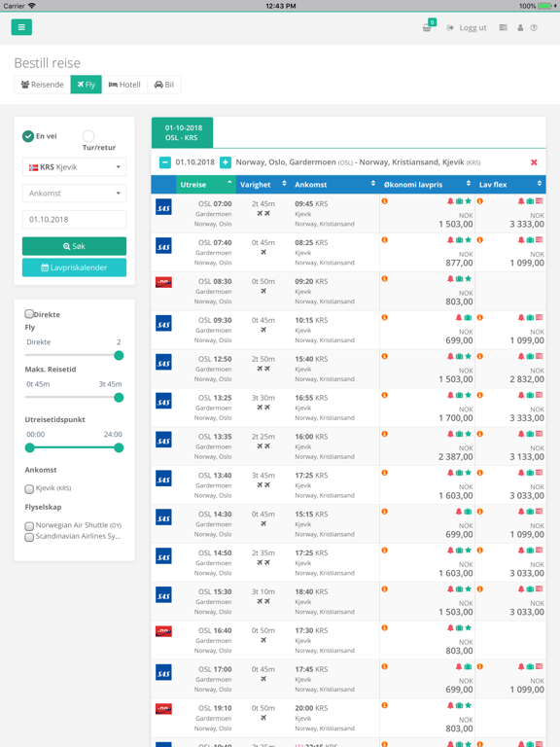The width and height of the screenshot is (560, 747).
Task: Click info icon for 12:50 economy fare
Action: tap(385, 356)
